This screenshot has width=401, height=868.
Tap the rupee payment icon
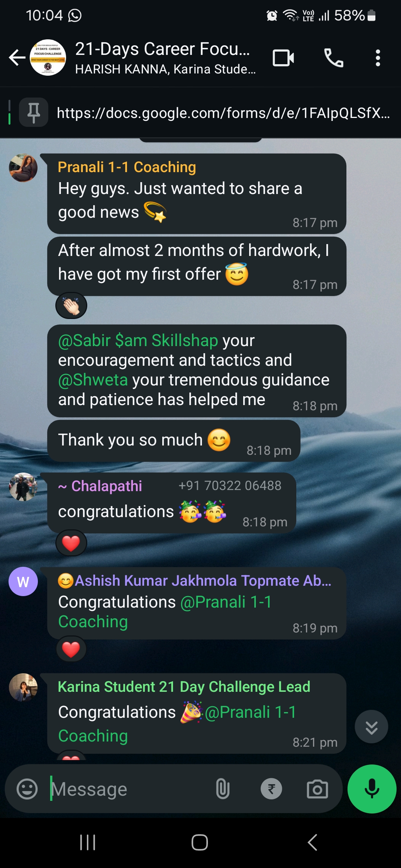[271, 789]
